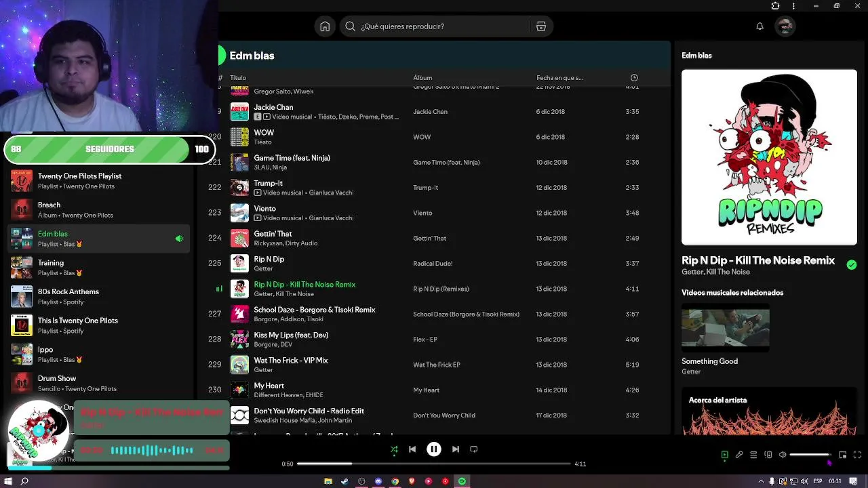Open the Browse icon in search bar

point(541,26)
